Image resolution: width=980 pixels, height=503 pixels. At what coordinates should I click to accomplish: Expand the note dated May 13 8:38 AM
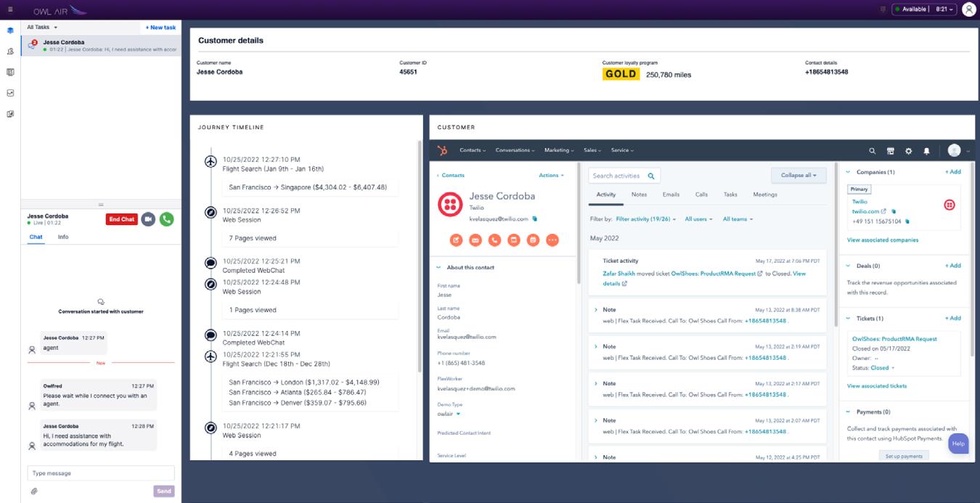595,310
